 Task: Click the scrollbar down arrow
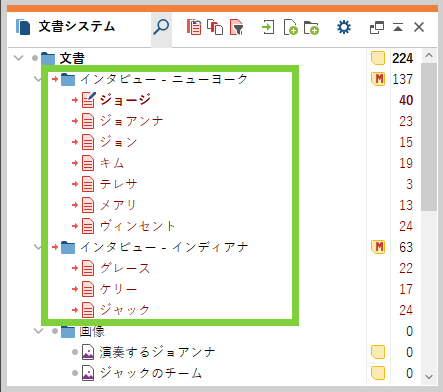(429, 377)
